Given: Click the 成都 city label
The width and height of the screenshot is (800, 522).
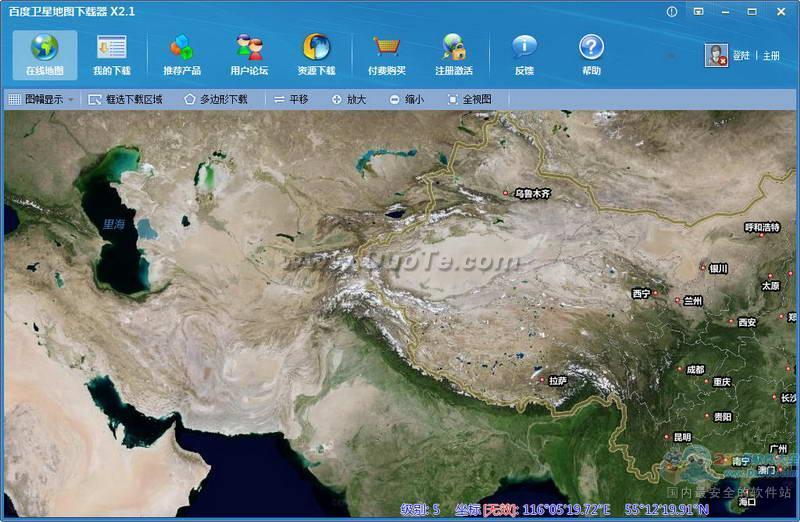Looking at the screenshot, I should pos(695,369).
